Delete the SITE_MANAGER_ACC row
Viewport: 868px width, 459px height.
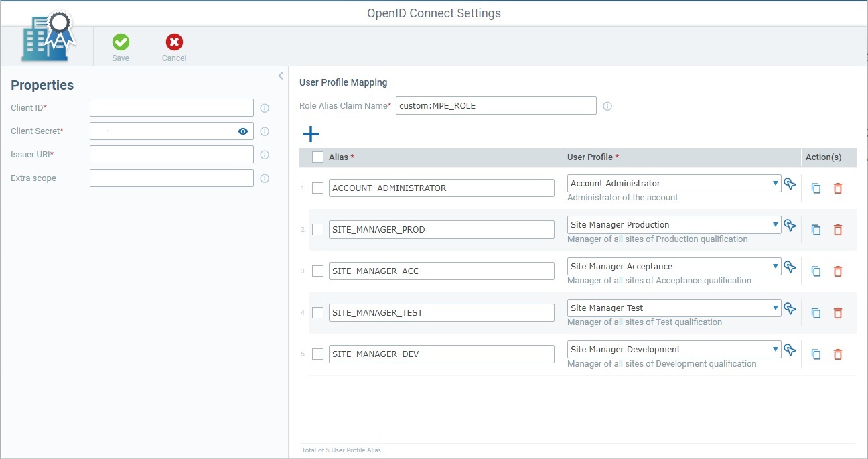pyautogui.click(x=837, y=271)
